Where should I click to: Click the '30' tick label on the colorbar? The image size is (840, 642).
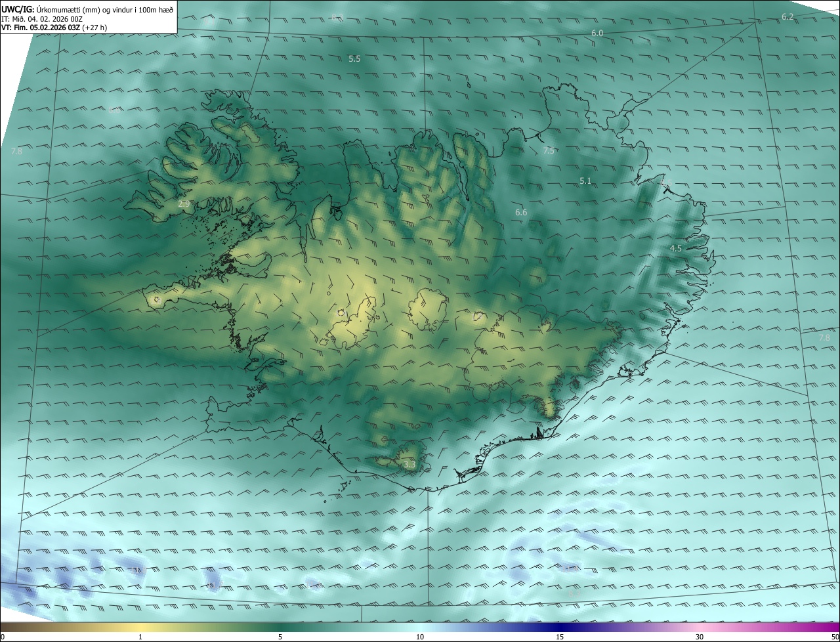click(x=700, y=637)
